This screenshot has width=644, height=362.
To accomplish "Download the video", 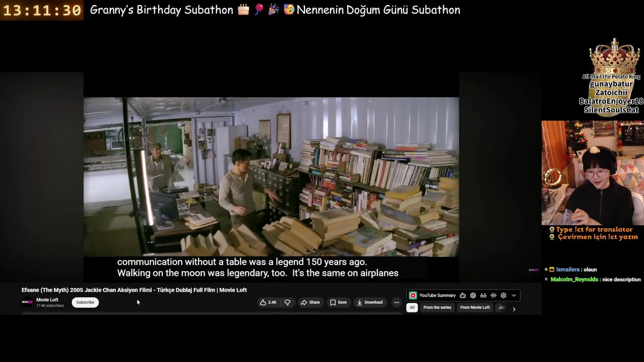I will coord(370,302).
